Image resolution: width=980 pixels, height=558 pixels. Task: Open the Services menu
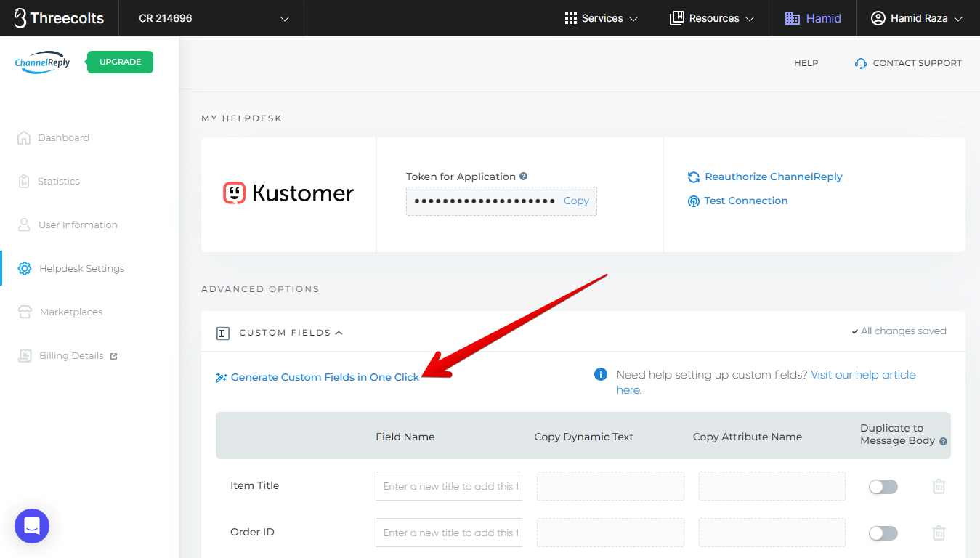coord(601,18)
